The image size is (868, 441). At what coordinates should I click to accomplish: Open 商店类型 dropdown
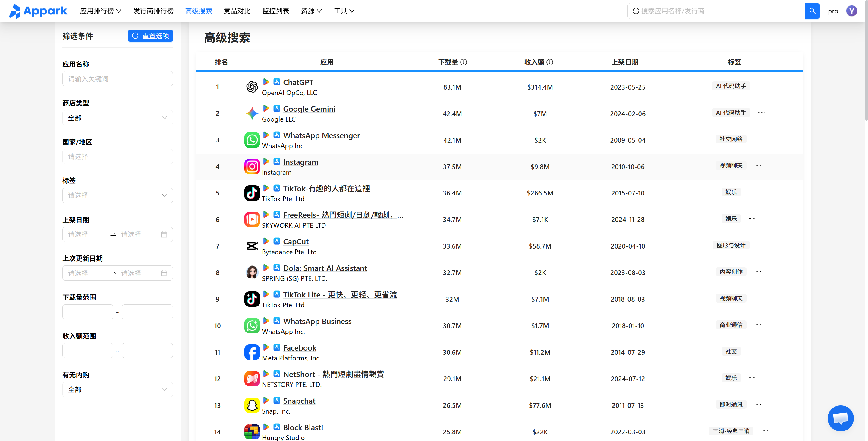click(117, 118)
